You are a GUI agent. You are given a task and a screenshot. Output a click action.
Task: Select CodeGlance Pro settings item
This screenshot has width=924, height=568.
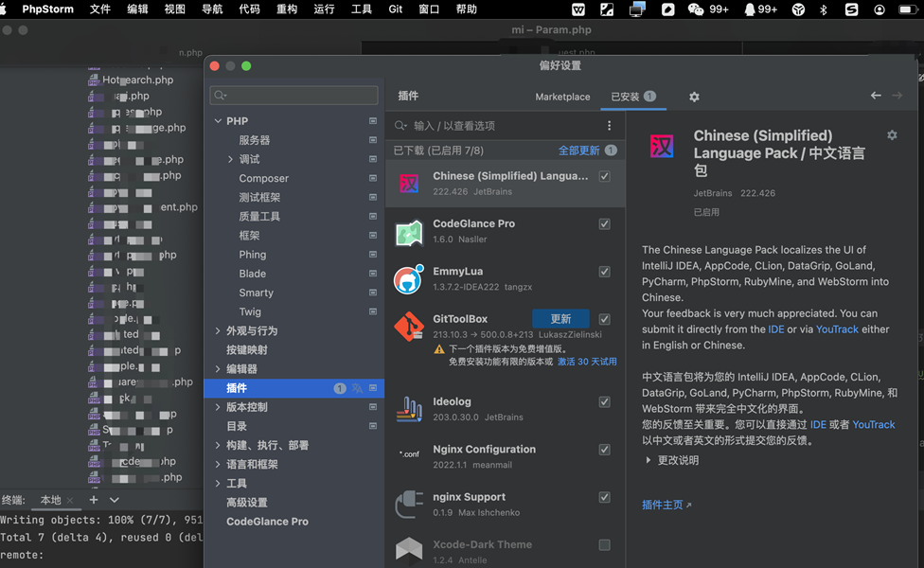click(x=267, y=522)
